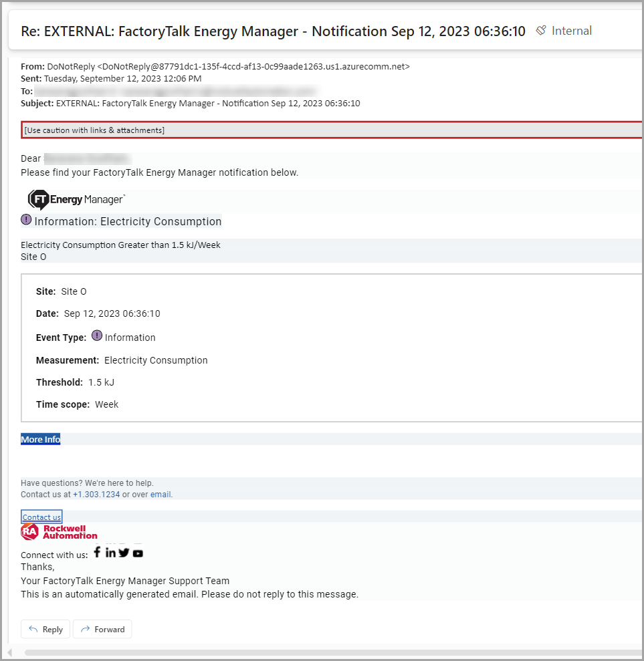This screenshot has height=661, width=644.
Task: Click the horizontal scrollbar at the bottom
Action: tap(321, 652)
